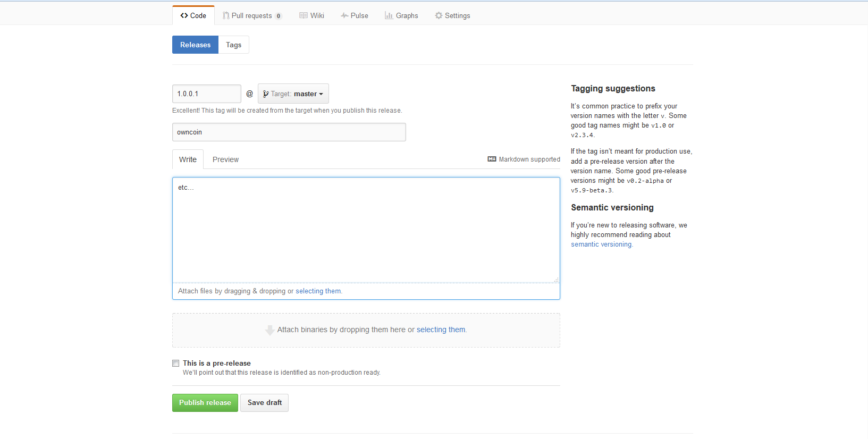Click 'selecting them' in the Attach binaries line
Viewport: 868px width, 439px height.
(441, 330)
